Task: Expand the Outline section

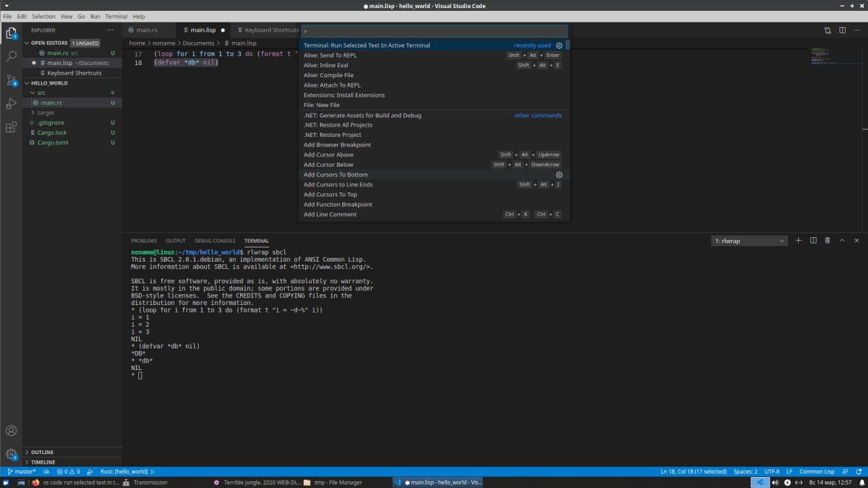Action: tap(42, 452)
